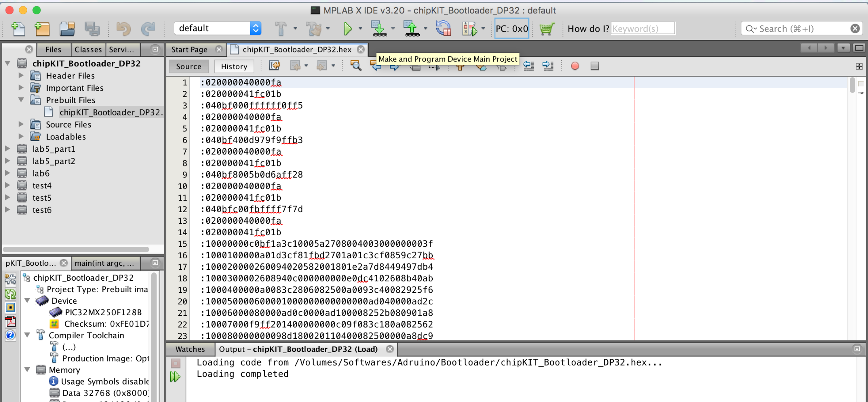The image size is (868, 402).
Task: Click Clean and Build Main Project hammer icon
Action: click(x=314, y=28)
